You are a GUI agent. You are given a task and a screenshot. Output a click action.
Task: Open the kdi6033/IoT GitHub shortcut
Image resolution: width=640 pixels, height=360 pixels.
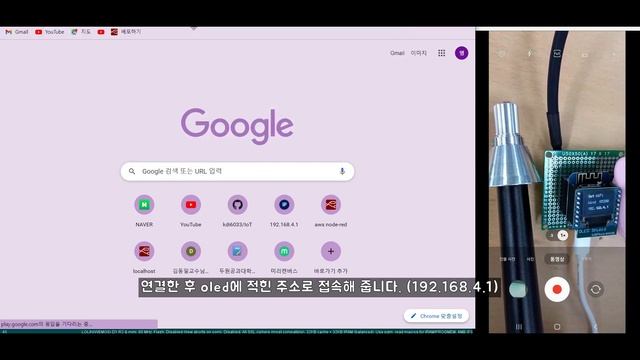237,210
